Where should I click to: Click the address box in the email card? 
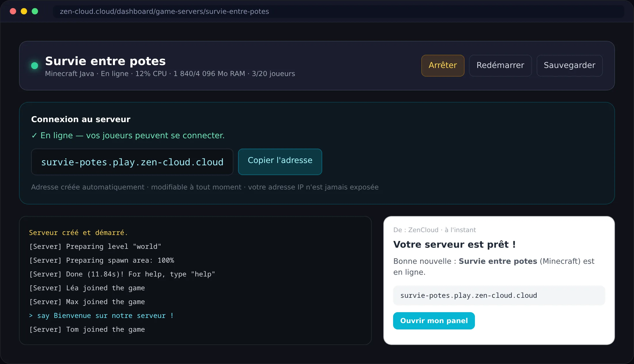click(499, 295)
